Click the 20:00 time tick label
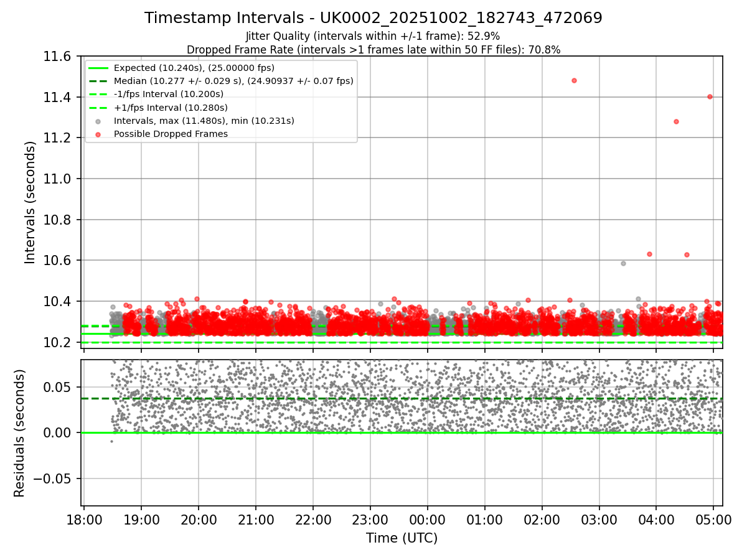This screenshot has width=747, height=560. pyautogui.click(x=199, y=519)
